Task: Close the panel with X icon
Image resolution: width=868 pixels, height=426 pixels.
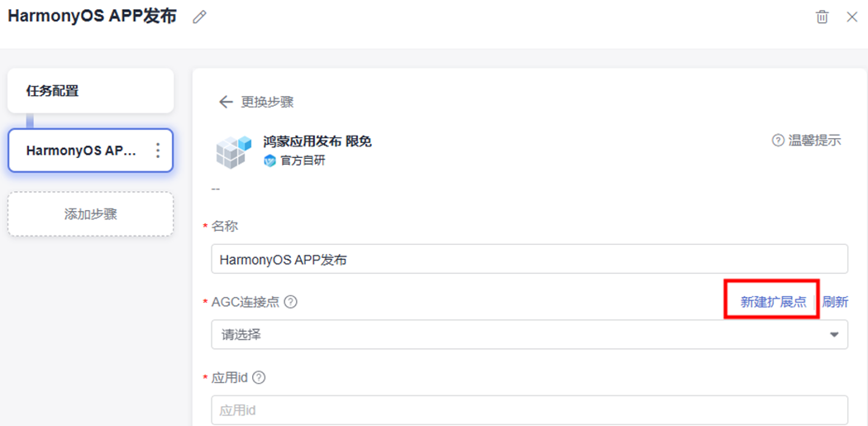Action: (851, 17)
